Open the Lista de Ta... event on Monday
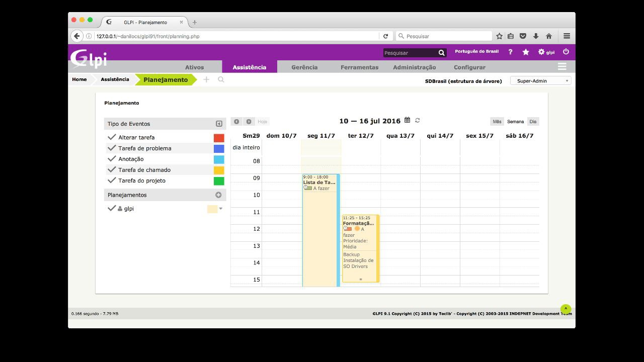The width and height of the screenshot is (644, 362). click(321, 230)
